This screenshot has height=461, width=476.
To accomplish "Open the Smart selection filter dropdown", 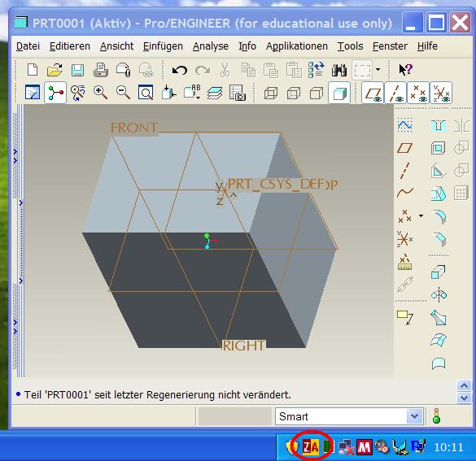I will [414, 416].
